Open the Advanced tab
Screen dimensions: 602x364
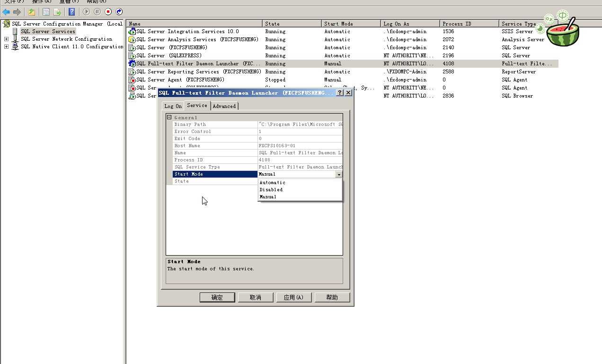tap(224, 106)
